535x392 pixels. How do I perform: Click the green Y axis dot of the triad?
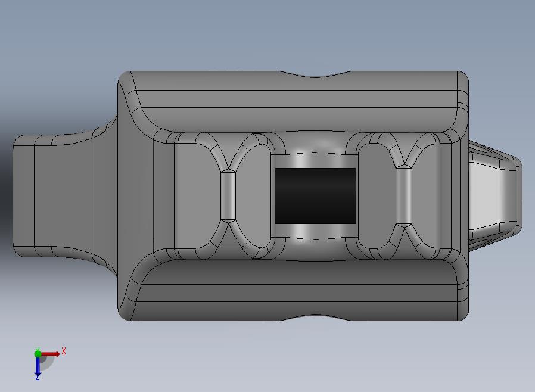pos(38,353)
